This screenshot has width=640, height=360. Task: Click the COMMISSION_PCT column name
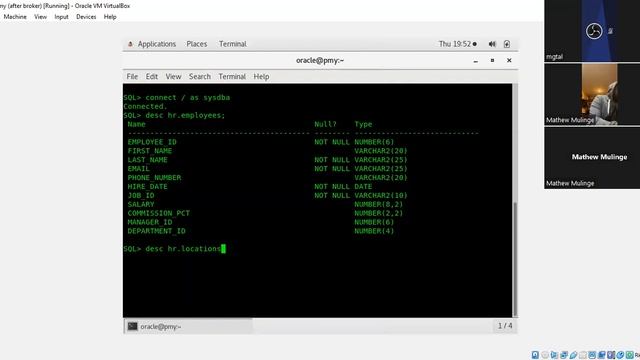point(158,213)
